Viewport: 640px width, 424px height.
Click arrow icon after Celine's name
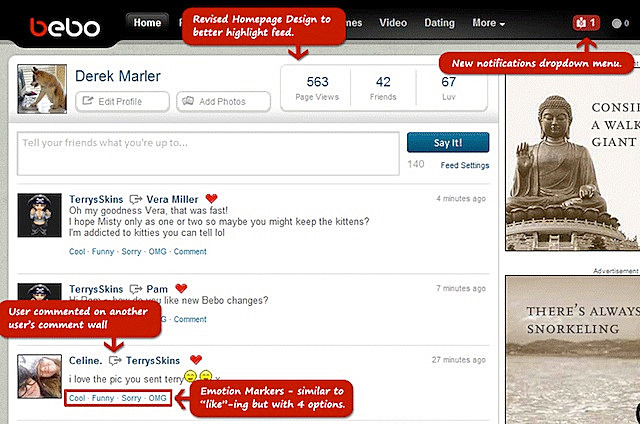(x=115, y=360)
